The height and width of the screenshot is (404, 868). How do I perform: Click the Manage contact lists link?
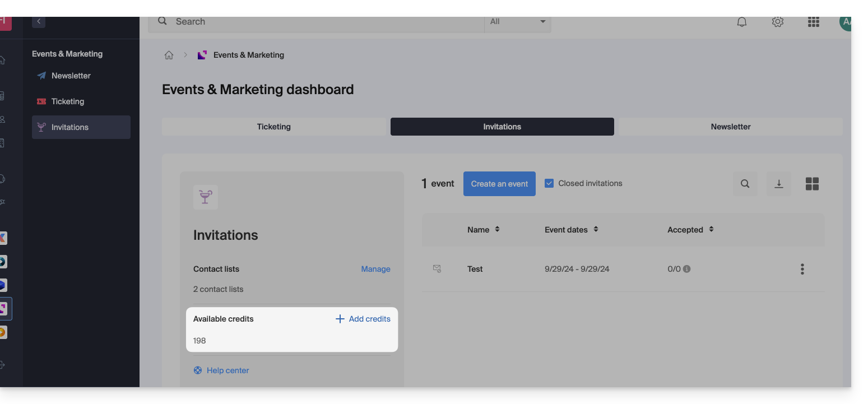coord(375,269)
